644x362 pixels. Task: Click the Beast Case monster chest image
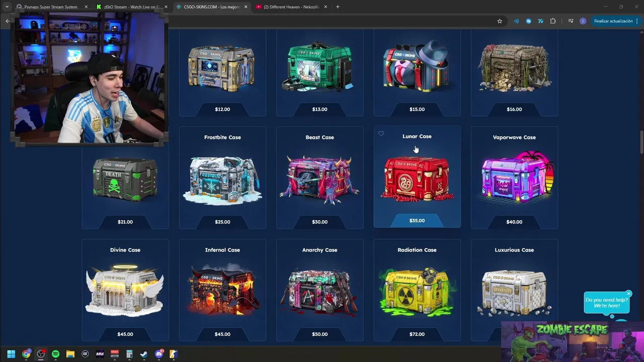(319, 179)
